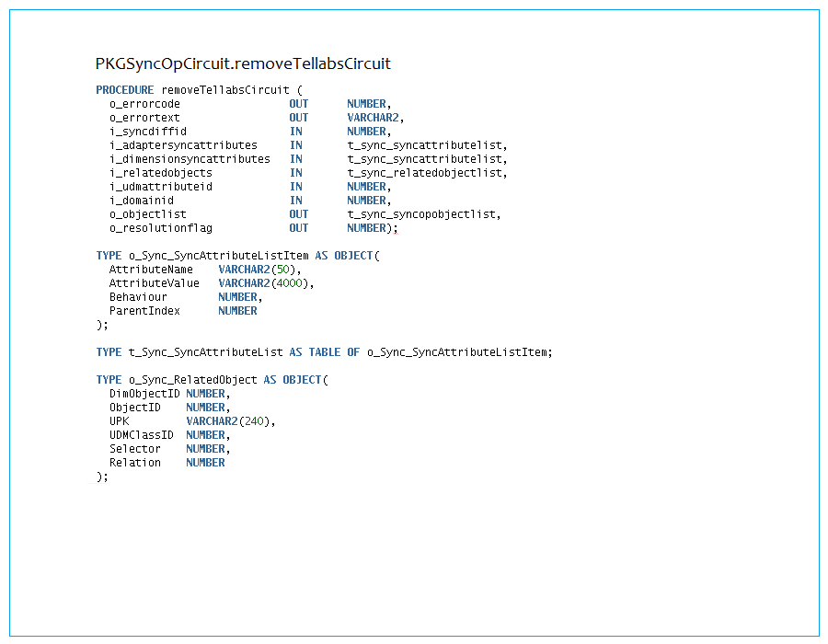Select the ParentIndex field name
Image resolution: width=828 pixels, height=644 pixels.
(x=144, y=311)
